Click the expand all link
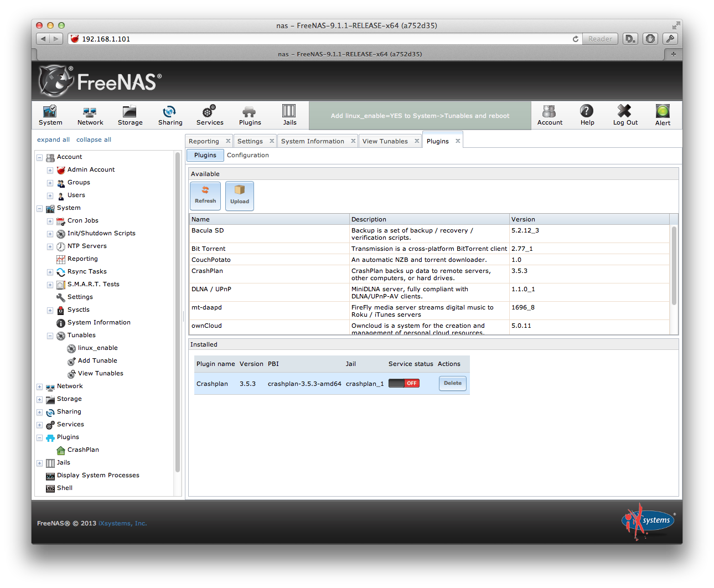This screenshot has width=714, height=588. (x=53, y=140)
